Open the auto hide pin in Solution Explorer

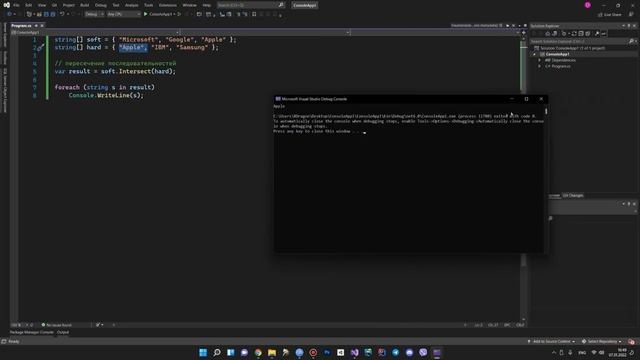tap(629, 26)
